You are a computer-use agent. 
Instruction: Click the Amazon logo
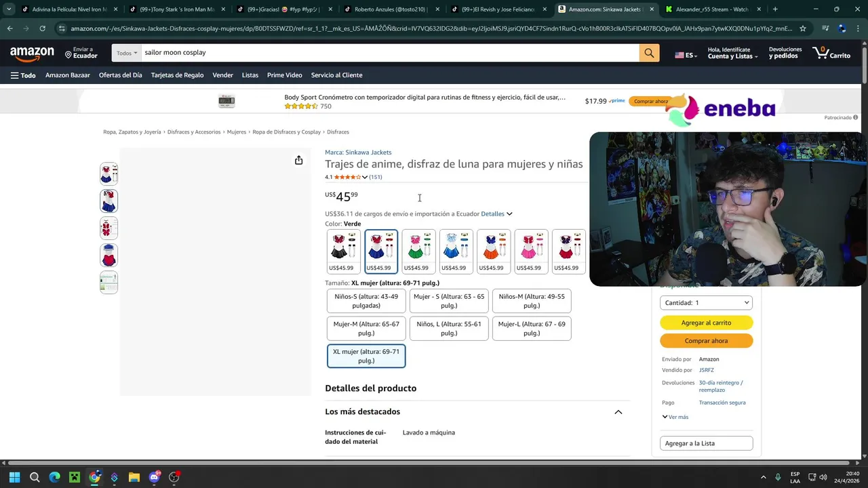(x=32, y=53)
